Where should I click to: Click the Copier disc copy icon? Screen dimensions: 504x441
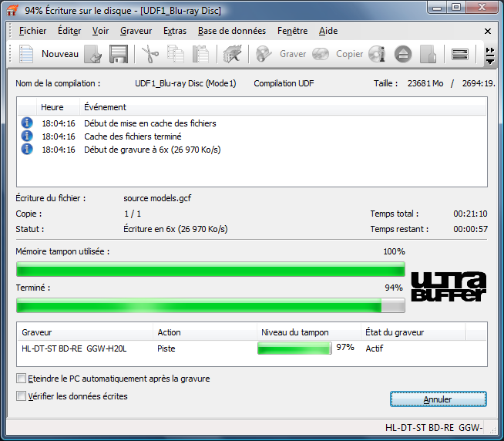(x=321, y=54)
